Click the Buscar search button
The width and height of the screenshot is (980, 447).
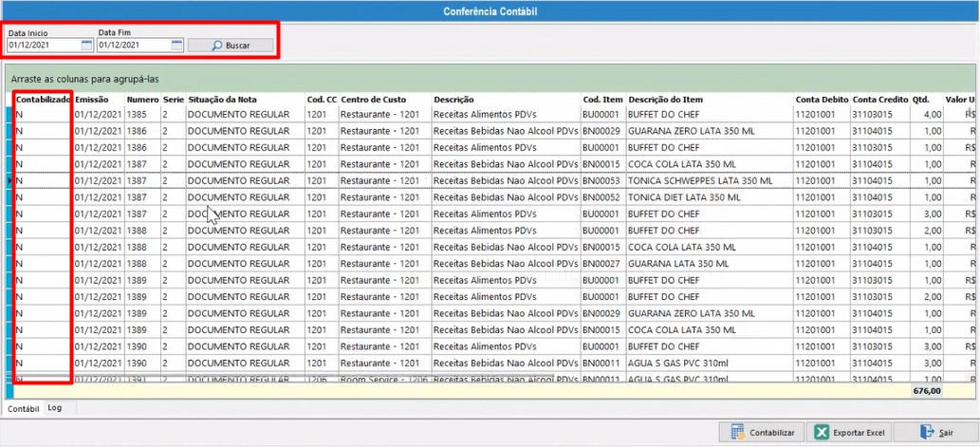click(x=231, y=46)
